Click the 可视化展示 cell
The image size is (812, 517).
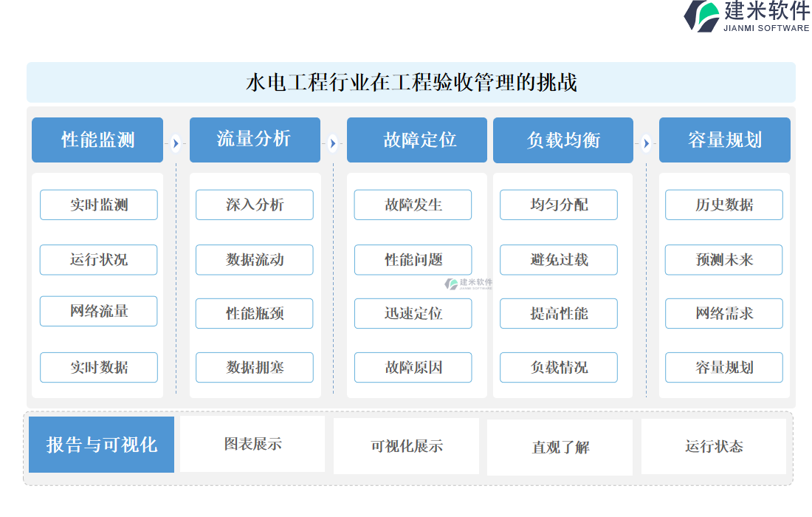[407, 446]
